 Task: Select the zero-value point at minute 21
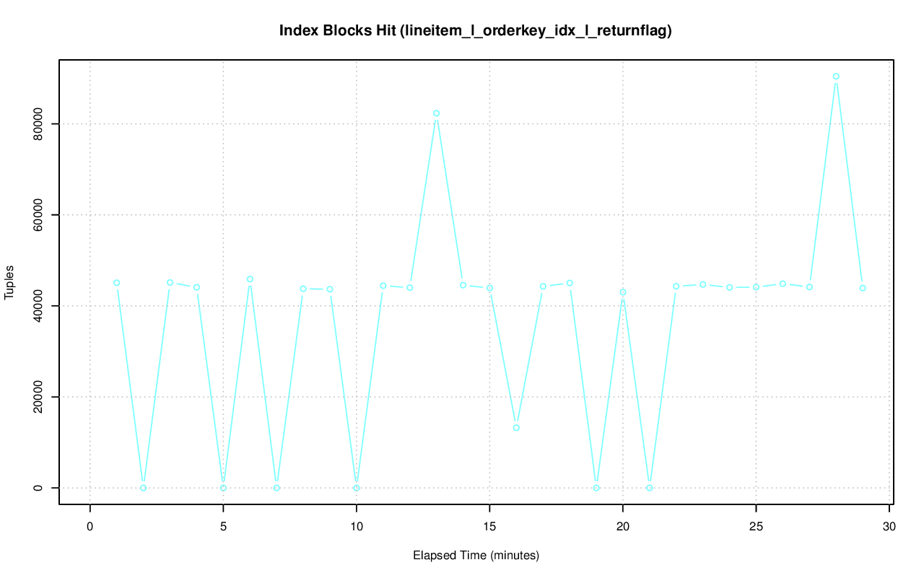point(650,488)
